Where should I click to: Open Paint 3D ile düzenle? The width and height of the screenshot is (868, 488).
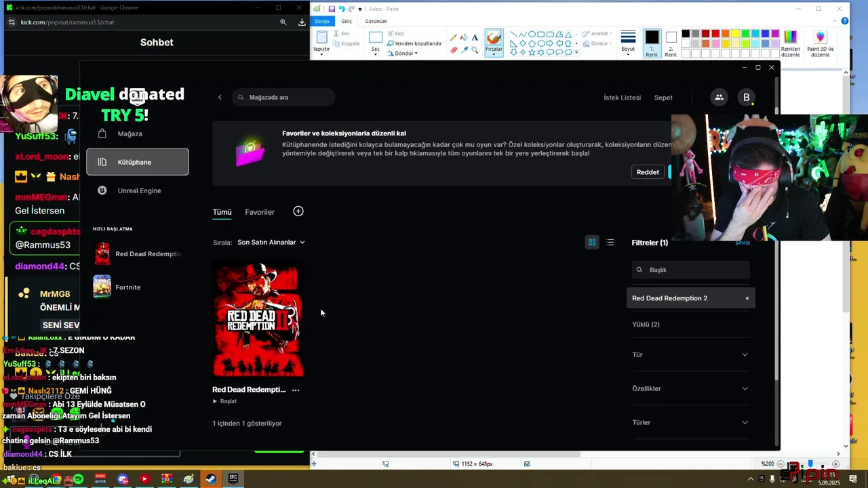tap(820, 43)
